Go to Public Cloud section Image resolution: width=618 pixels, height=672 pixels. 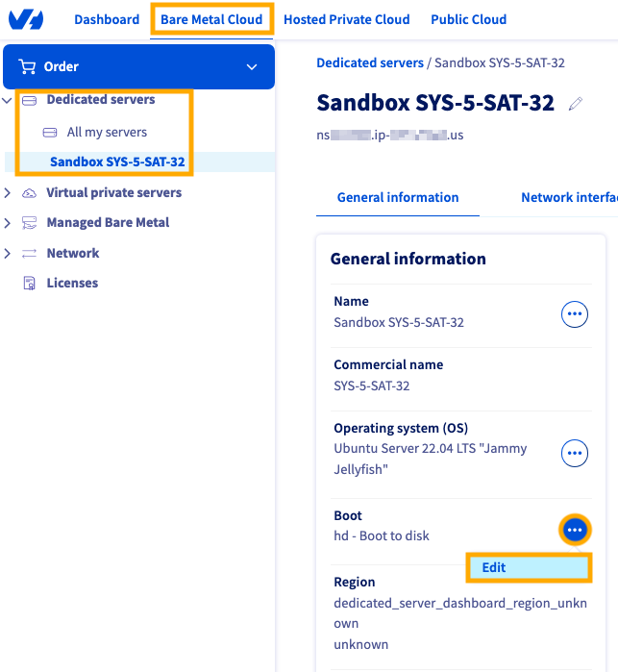click(x=468, y=19)
